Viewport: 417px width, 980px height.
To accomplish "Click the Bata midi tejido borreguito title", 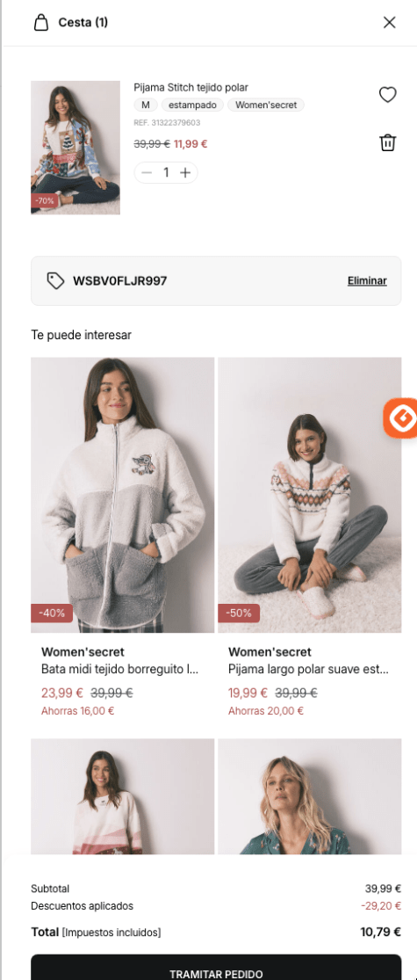I will [120, 670].
